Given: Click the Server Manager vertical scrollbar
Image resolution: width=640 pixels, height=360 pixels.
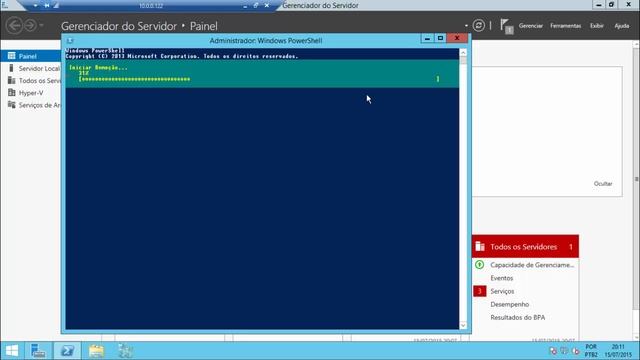Looking at the screenshot, I should coord(636,180).
